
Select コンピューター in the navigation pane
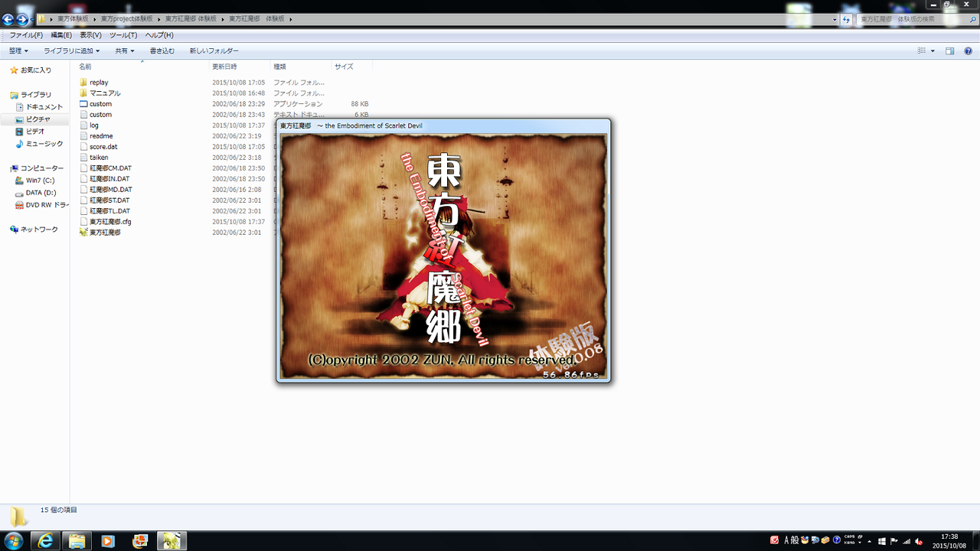click(42, 168)
